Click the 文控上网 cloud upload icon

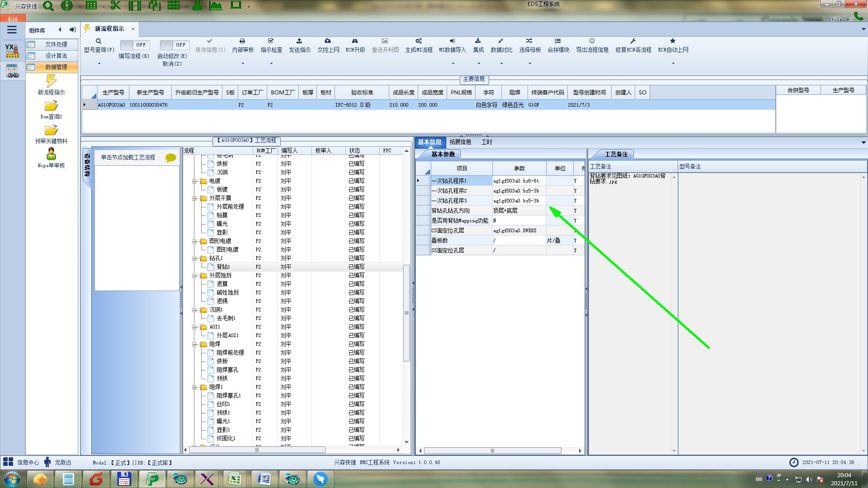click(328, 41)
